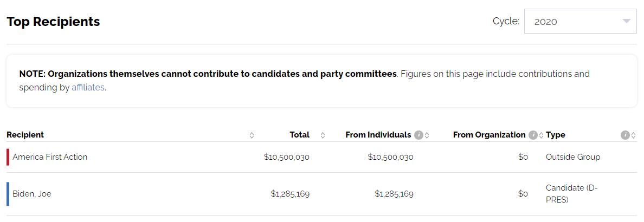The width and height of the screenshot is (644, 222).
Task: Click the Recipient column header
Action: click(25, 135)
